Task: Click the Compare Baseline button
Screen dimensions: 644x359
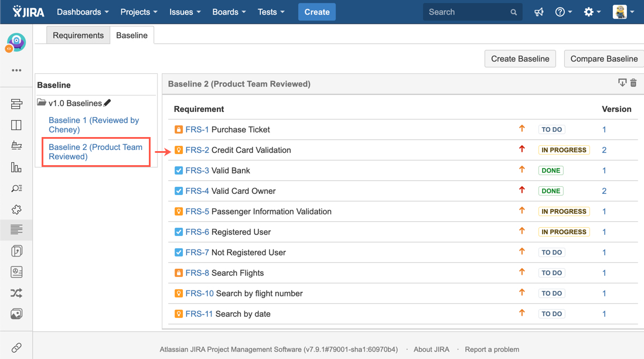Action: [x=604, y=59]
